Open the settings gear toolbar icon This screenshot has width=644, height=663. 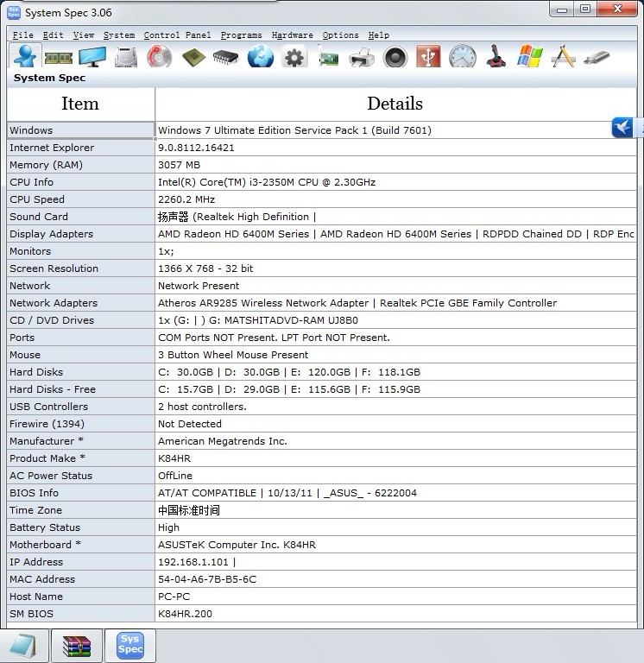(x=294, y=58)
